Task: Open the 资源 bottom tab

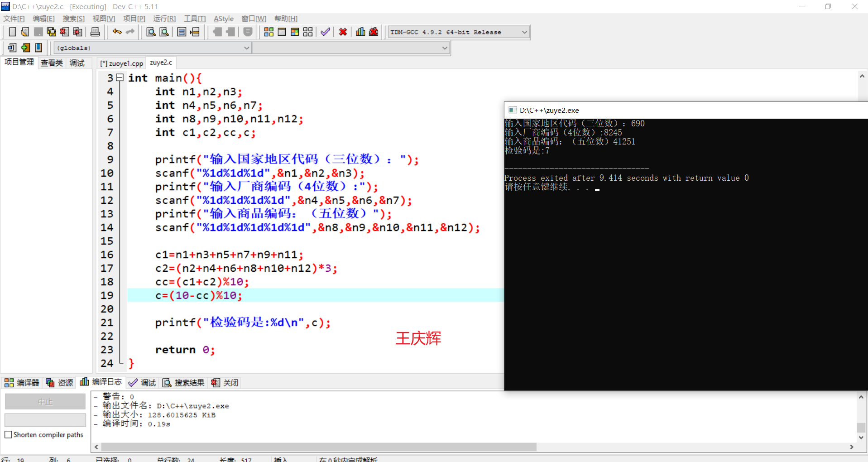Action: (60, 383)
